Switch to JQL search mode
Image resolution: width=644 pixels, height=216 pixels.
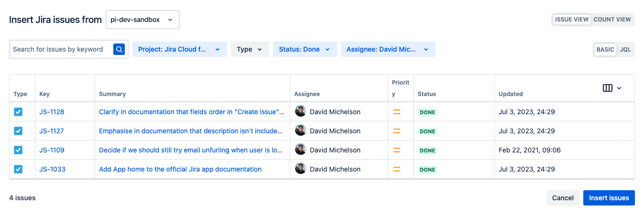tap(625, 50)
